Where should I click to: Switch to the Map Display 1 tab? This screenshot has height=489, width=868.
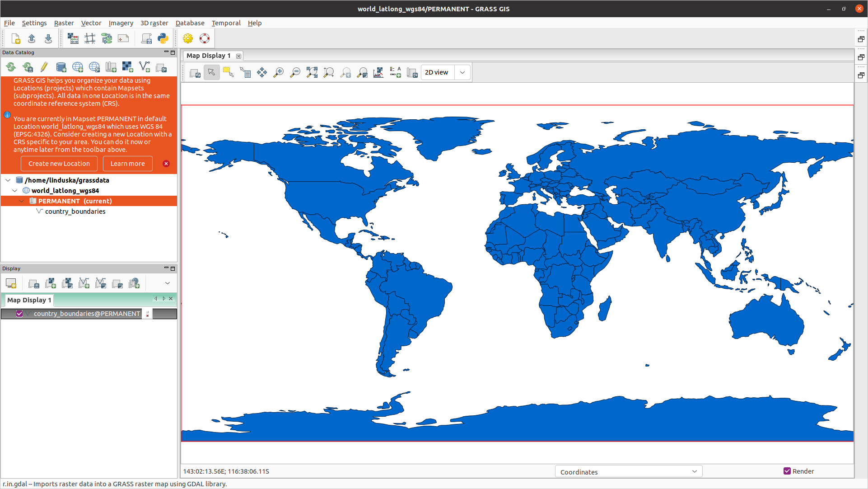(x=209, y=55)
